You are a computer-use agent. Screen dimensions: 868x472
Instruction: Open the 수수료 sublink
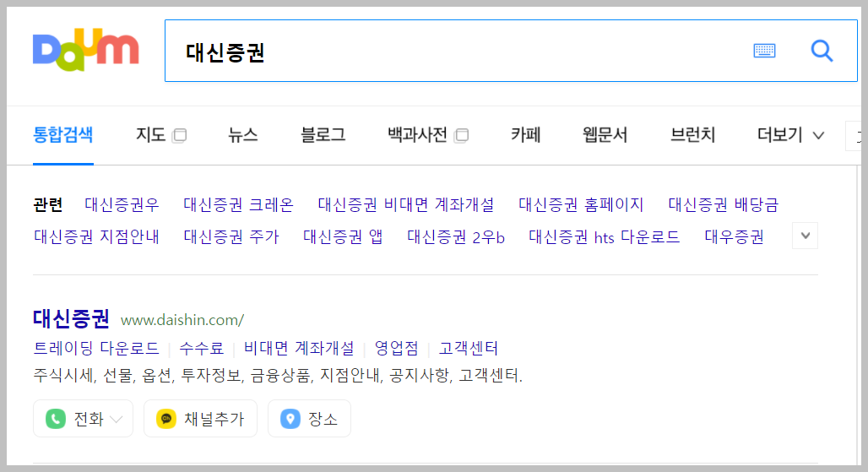[202, 348]
